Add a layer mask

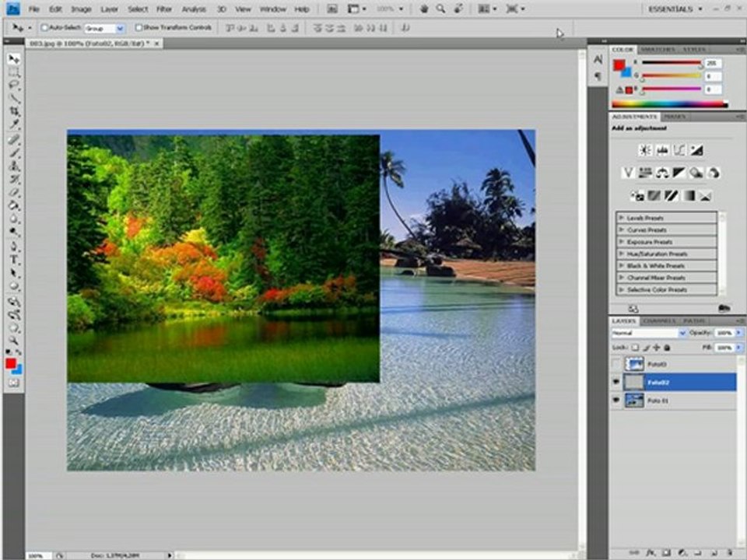point(666,553)
